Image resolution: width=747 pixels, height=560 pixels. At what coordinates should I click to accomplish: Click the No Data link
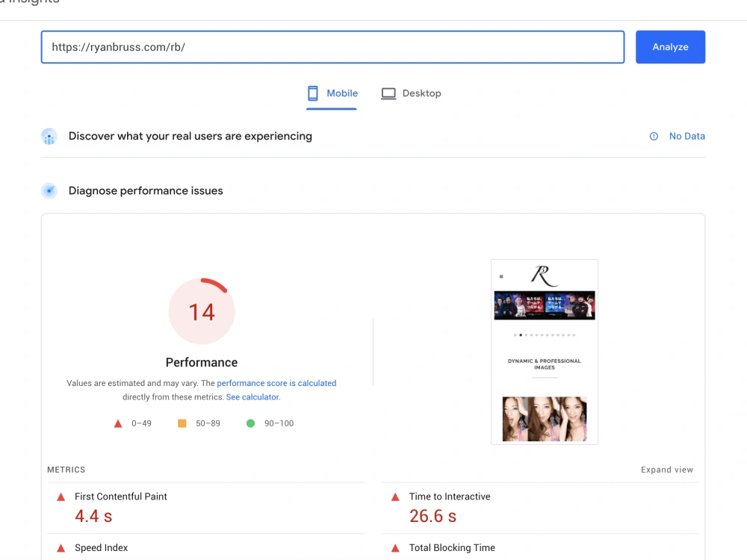pos(686,136)
